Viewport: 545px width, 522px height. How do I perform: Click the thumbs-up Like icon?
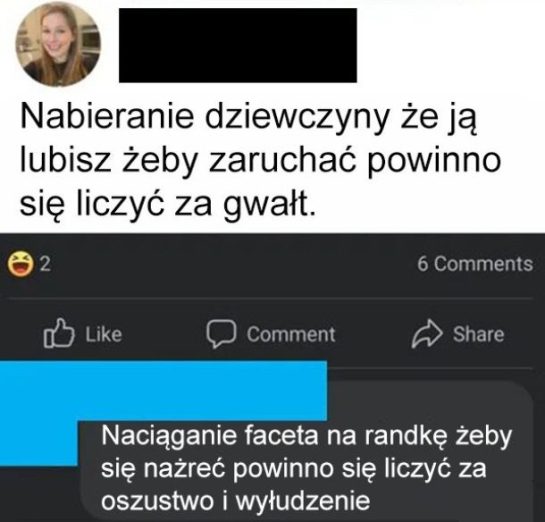tap(59, 333)
